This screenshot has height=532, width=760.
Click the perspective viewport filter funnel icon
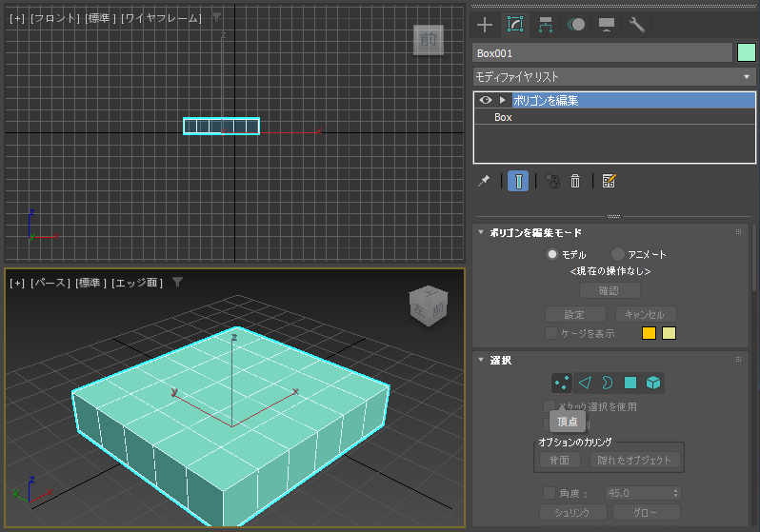click(x=177, y=282)
